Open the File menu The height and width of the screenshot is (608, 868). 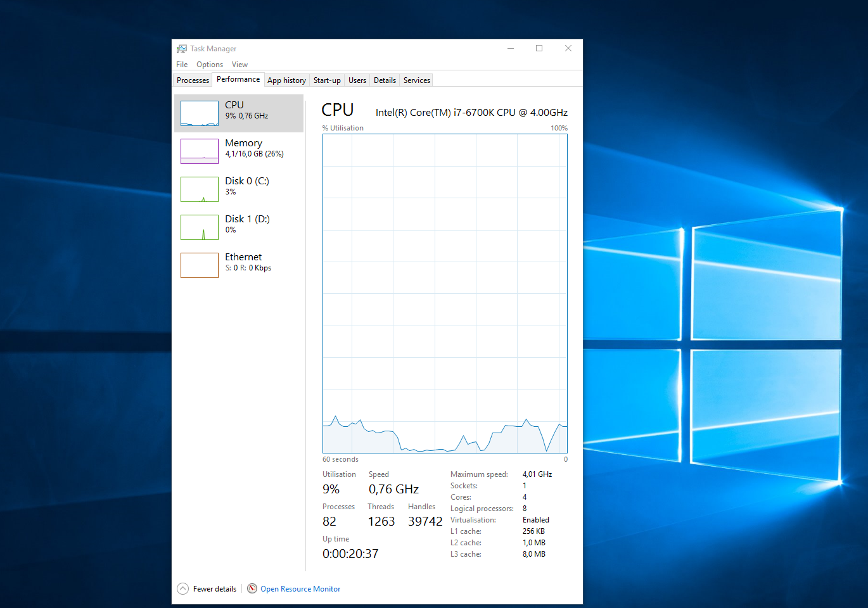click(x=182, y=64)
